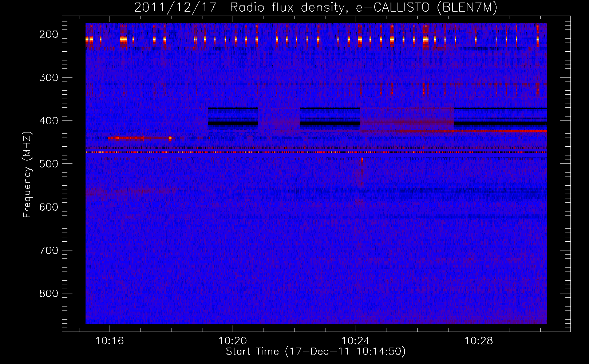Click the 400 frequency tick label

tap(48, 121)
